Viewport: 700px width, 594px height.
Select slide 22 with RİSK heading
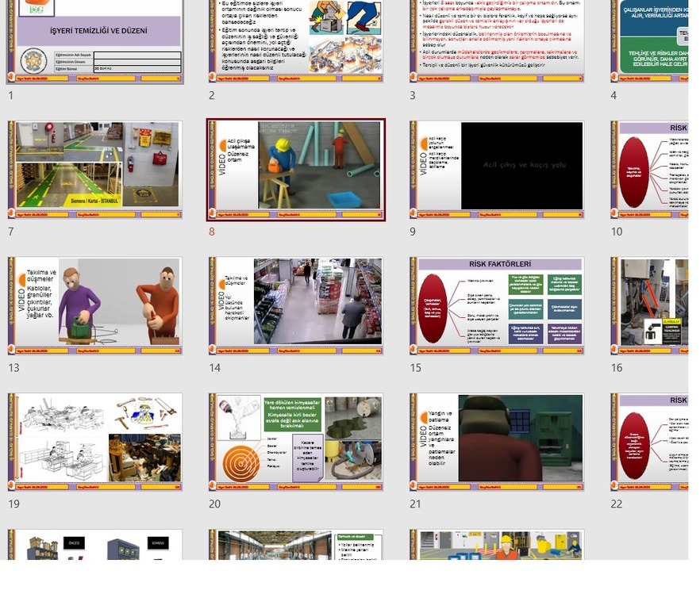[649, 442]
